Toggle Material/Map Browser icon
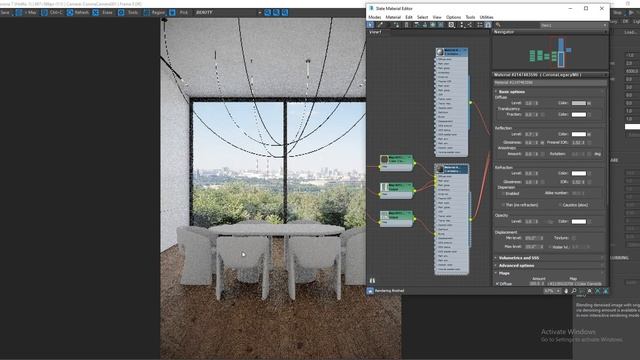Viewport: 640px width, 360px height. [480, 24]
